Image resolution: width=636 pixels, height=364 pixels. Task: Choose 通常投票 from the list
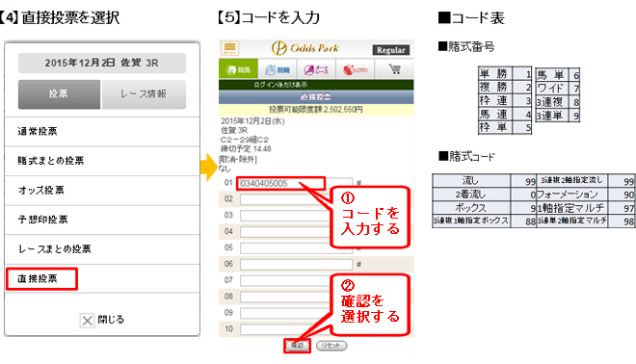click(x=102, y=131)
